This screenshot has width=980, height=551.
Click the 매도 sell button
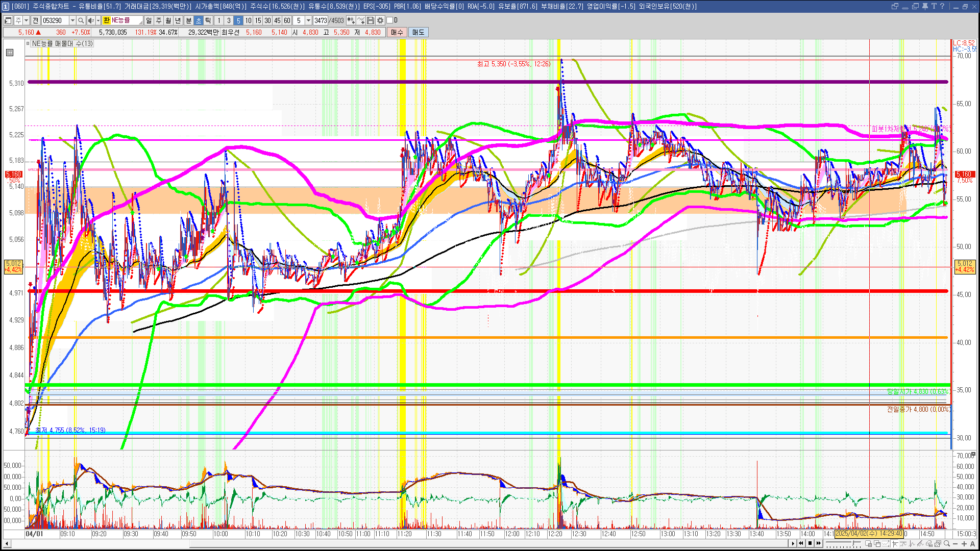click(x=419, y=32)
